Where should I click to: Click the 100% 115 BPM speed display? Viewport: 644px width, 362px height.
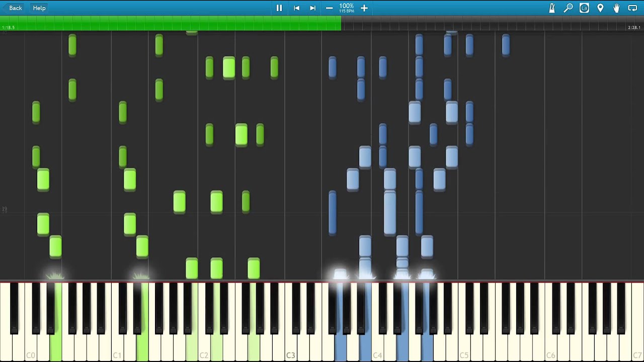pos(347,8)
